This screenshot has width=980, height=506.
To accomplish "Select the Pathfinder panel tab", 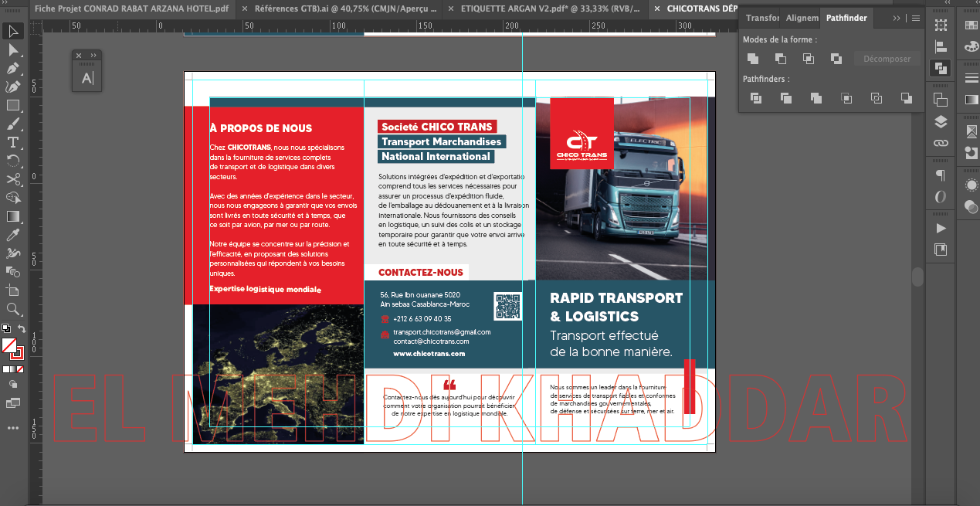I will tap(846, 18).
